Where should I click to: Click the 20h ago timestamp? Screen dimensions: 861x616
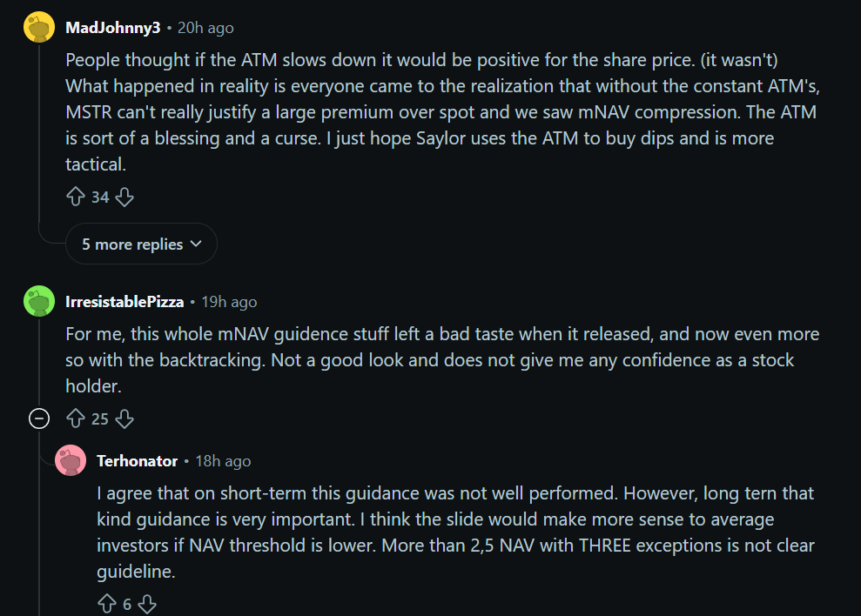pos(205,28)
